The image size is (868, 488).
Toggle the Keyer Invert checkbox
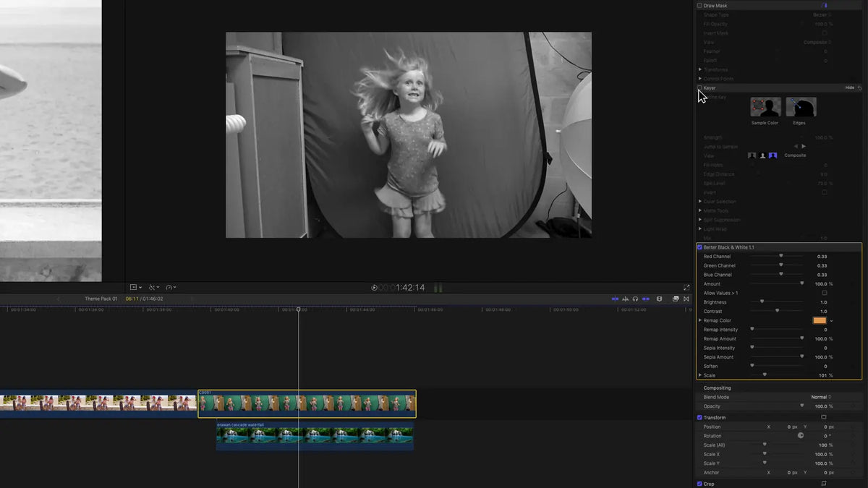pos(824,192)
